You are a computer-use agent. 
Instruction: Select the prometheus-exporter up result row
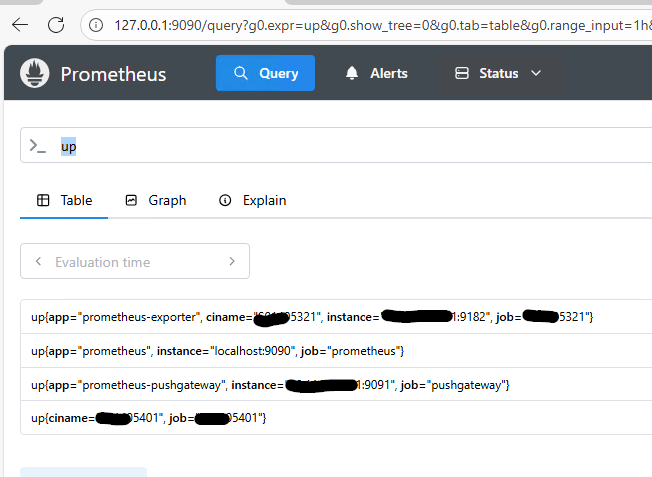(336, 317)
